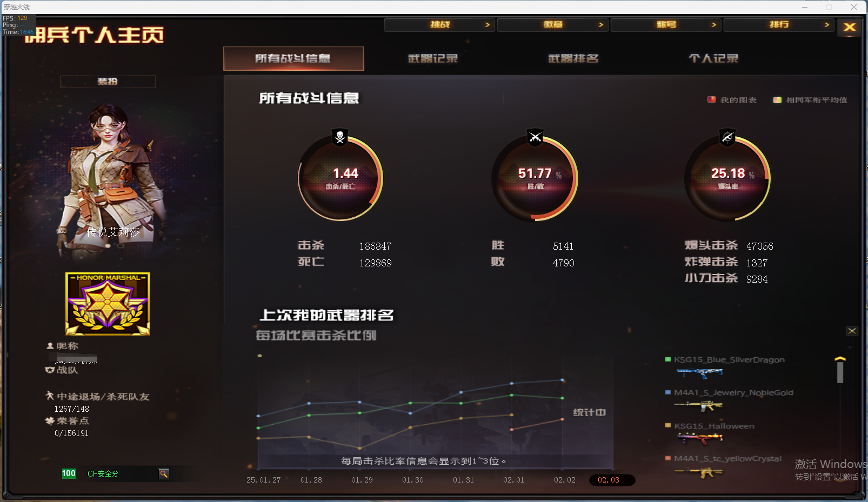The width and height of the screenshot is (868, 502).
Task: Toggle 我的图表 red legend swatch
Action: (711, 99)
